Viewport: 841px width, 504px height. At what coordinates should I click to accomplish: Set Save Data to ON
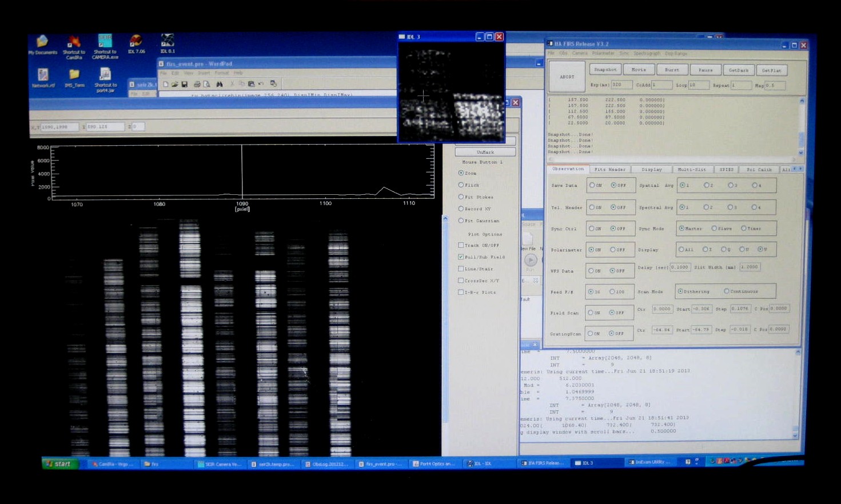tap(592, 185)
